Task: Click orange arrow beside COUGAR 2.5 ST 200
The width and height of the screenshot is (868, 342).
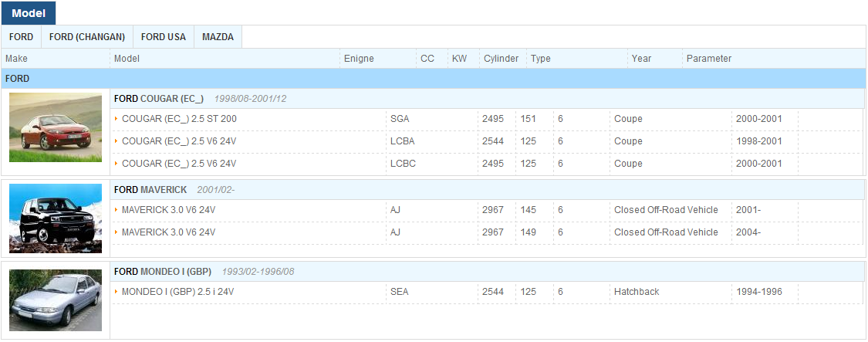Action: click(x=117, y=119)
